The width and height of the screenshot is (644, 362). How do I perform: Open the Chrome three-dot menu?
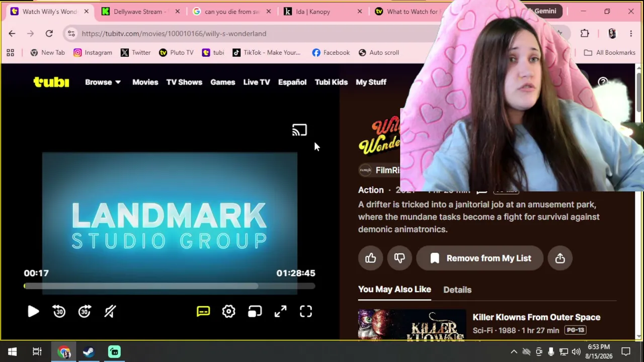coord(631,34)
